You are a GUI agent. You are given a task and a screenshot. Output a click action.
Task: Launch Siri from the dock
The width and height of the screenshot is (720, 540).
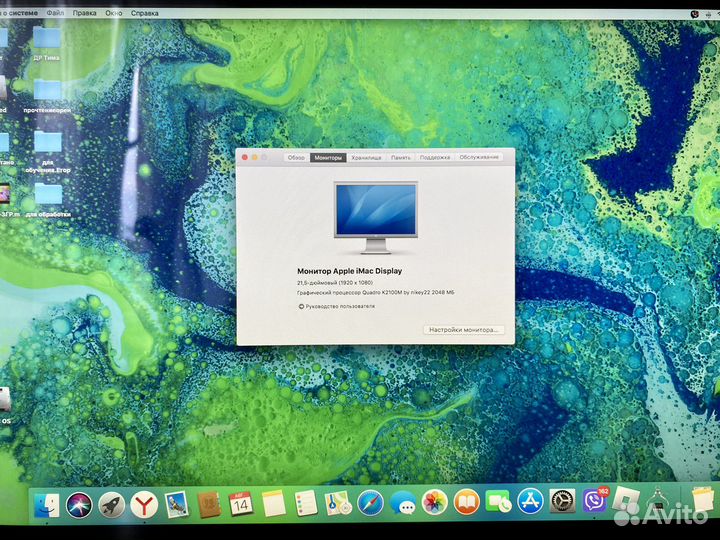79,505
